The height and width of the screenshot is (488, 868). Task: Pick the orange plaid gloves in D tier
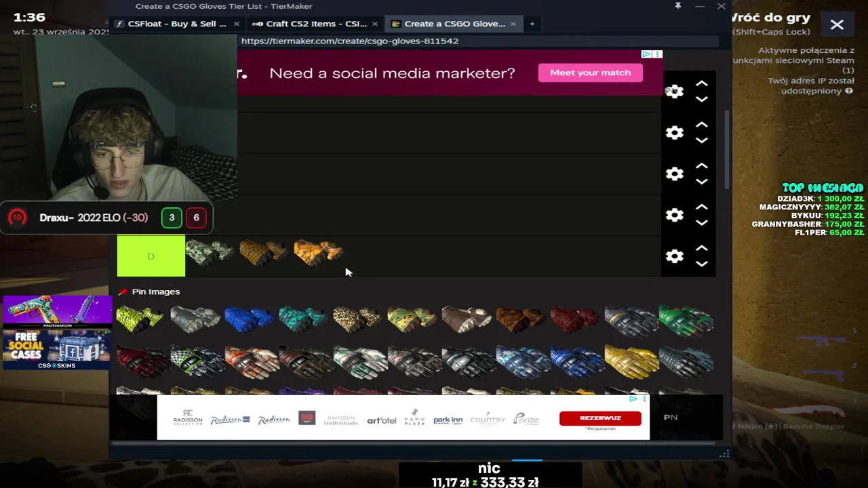point(264,252)
